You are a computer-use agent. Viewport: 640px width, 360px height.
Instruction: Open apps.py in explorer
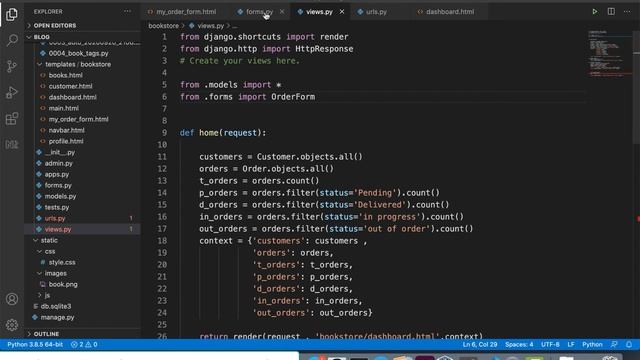coord(57,175)
